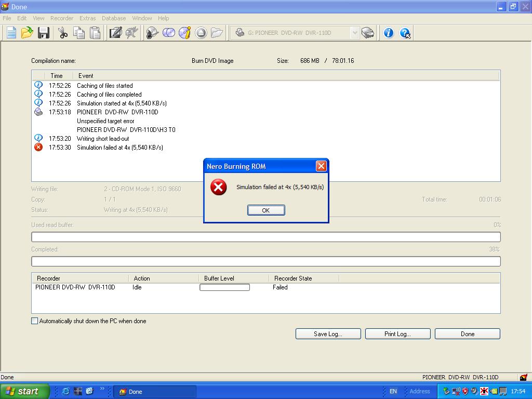Open a compilation with the folder toolbar icon
Image resolution: width=532 pixels, height=399 pixels.
pyautogui.click(x=27, y=33)
